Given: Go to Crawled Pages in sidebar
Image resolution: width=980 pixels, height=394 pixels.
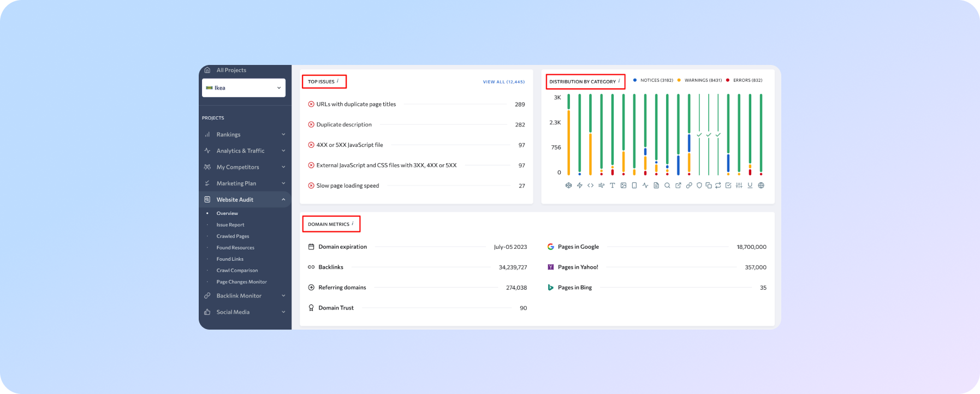Looking at the screenshot, I should click(233, 236).
